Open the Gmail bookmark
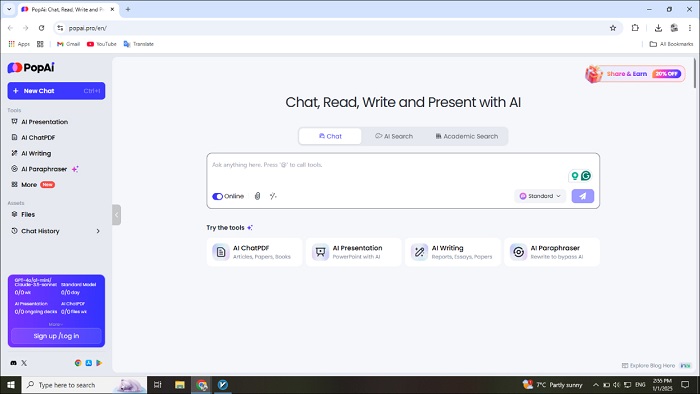Image resolution: width=700 pixels, height=394 pixels. pos(68,44)
